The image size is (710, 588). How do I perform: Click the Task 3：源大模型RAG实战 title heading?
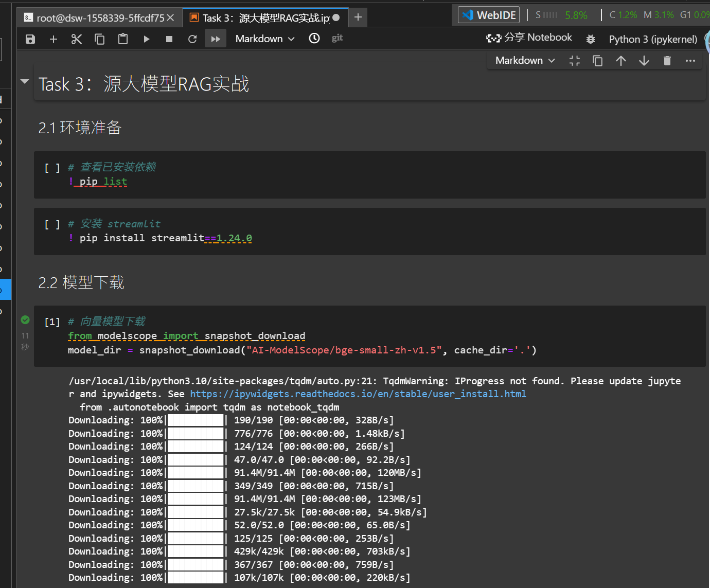144,84
